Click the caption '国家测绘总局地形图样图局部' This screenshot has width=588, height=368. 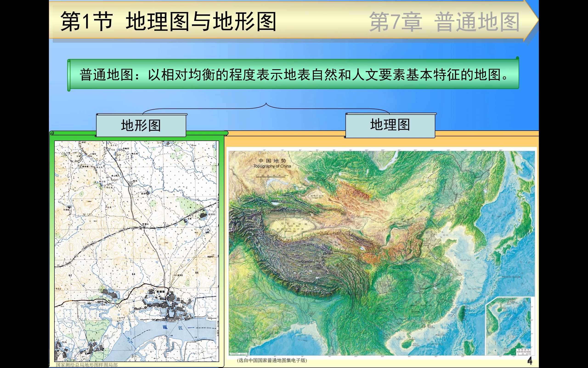click(87, 365)
